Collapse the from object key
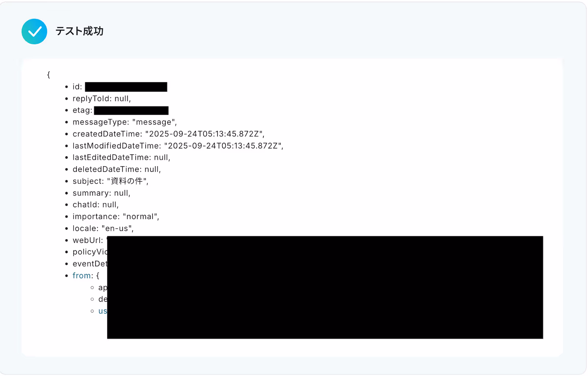The width and height of the screenshot is (588, 376). 82,275
